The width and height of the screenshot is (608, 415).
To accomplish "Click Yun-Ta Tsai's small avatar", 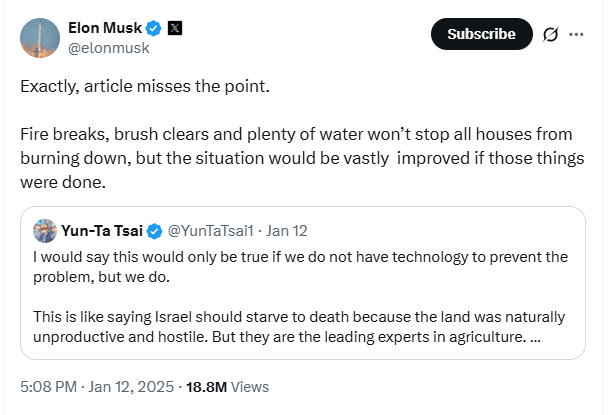I will pos(44,231).
